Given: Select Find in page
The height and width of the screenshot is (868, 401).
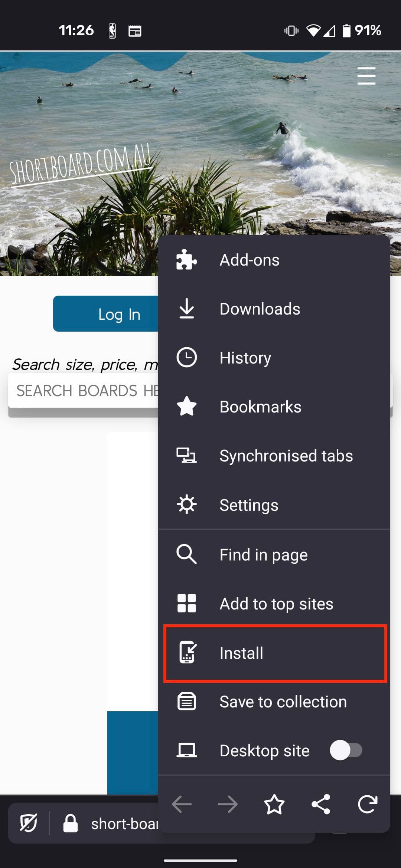Looking at the screenshot, I should click(274, 555).
